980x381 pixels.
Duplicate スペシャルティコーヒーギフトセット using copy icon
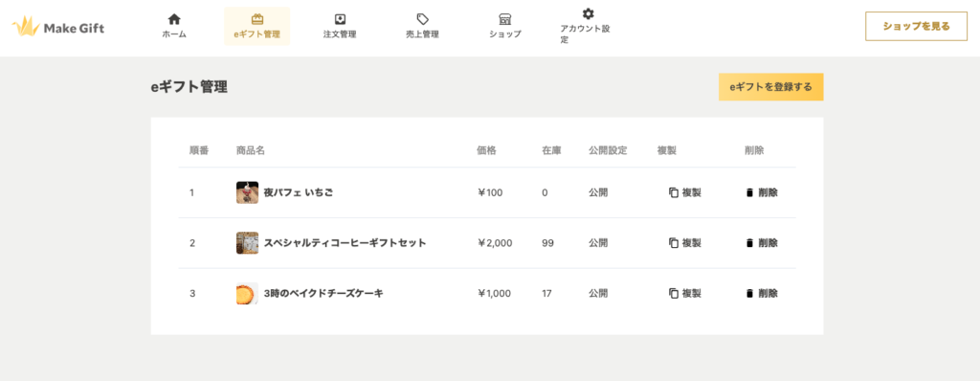(674, 243)
